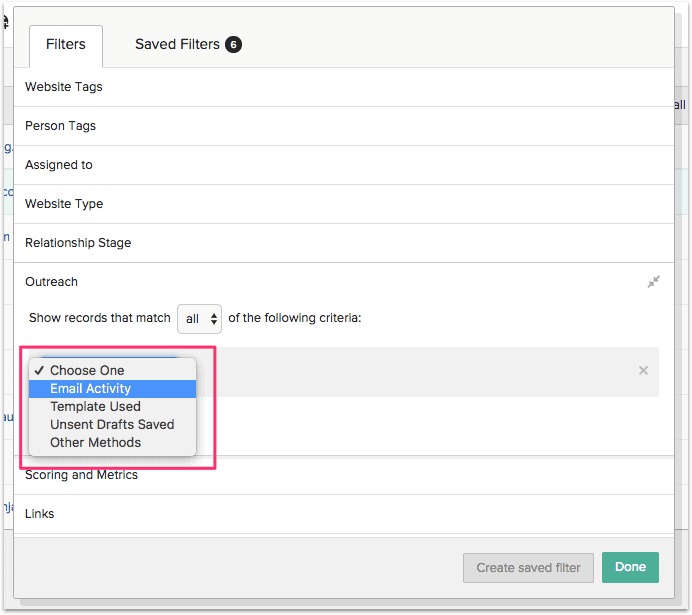The height and width of the screenshot is (615, 692).
Task: Choose Email Activity from the dropdown
Action: click(90, 389)
